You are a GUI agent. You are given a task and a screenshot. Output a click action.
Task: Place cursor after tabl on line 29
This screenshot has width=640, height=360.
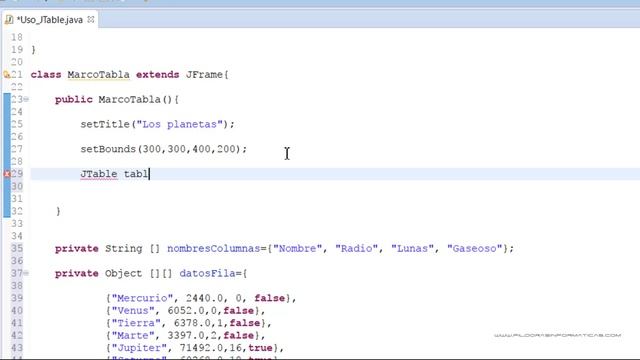coord(149,174)
